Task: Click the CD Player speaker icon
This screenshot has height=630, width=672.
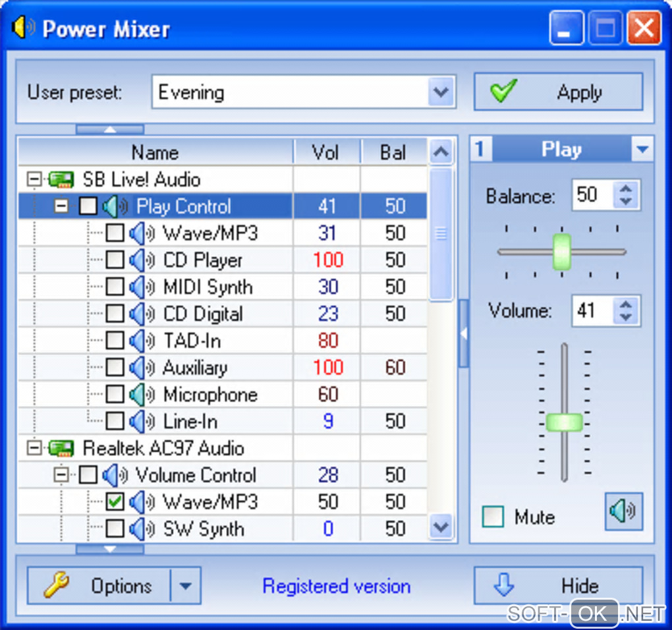Action: point(142,260)
